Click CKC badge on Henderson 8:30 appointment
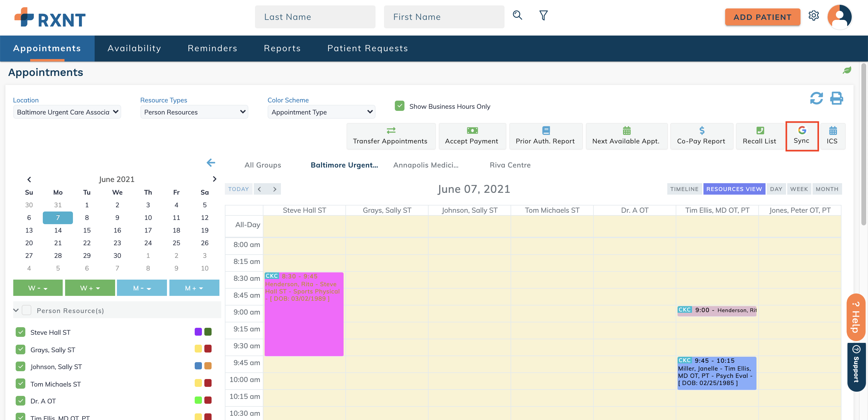The height and width of the screenshot is (420, 868). 271,276
